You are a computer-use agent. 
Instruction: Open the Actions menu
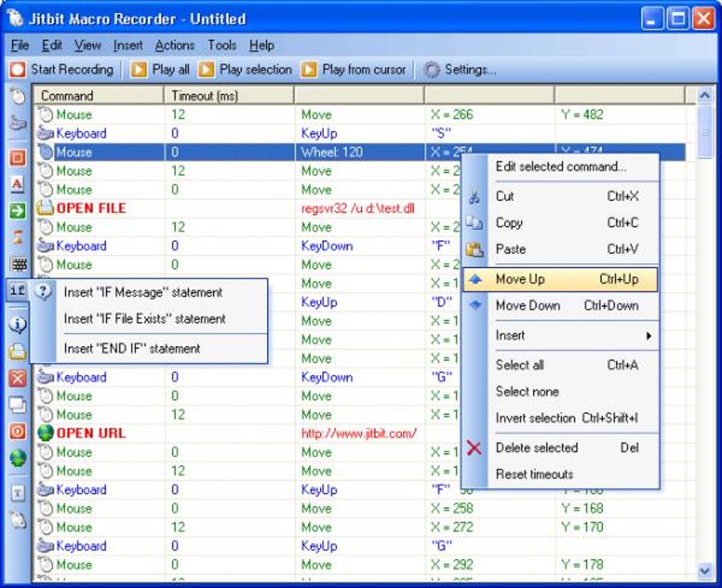click(175, 45)
